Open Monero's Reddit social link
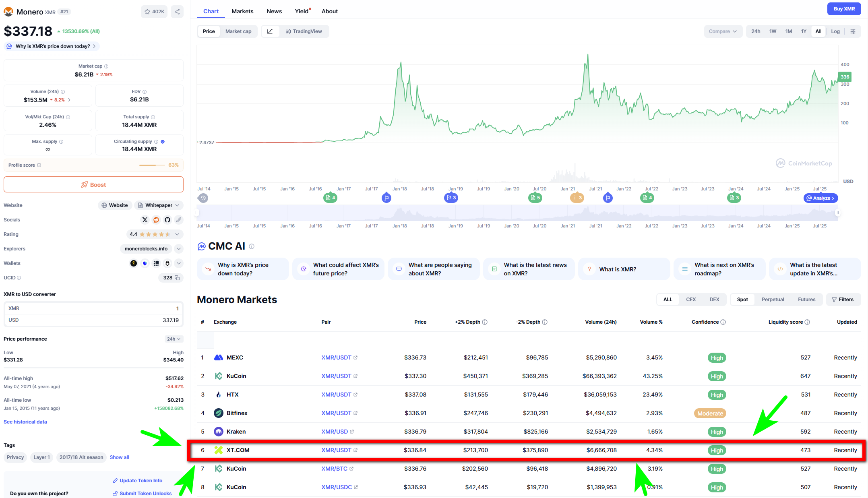This screenshot has width=868, height=498. tap(156, 220)
